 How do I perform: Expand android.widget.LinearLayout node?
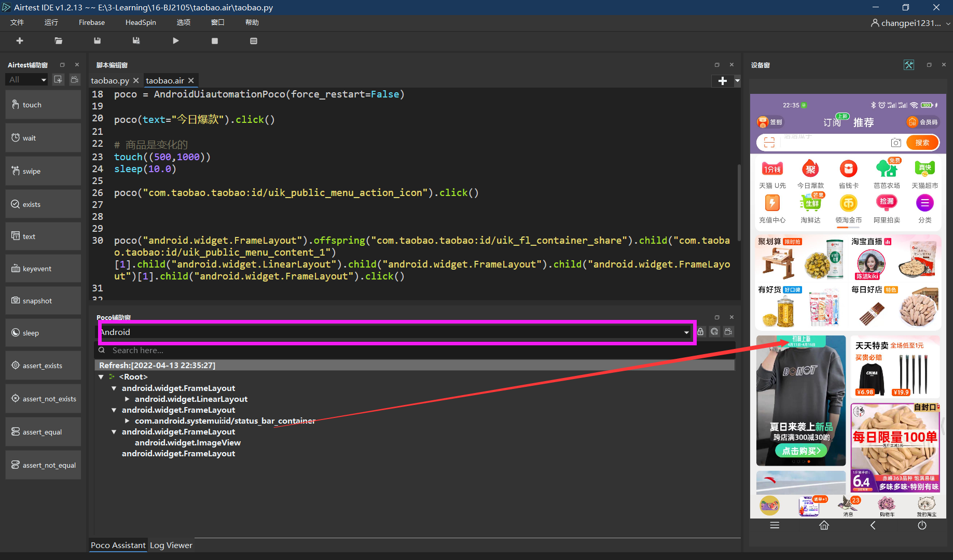pyautogui.click(x=127, y=399)
